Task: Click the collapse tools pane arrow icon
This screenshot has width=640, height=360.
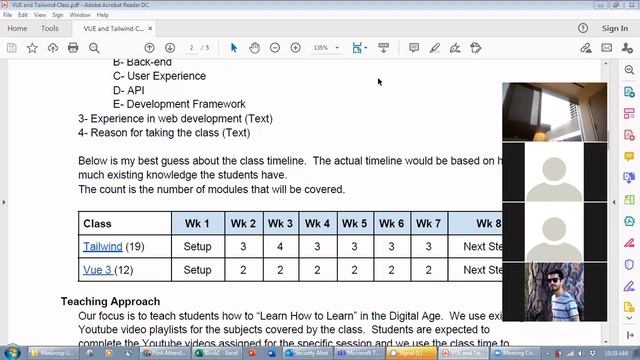Action: coord(629,335)
